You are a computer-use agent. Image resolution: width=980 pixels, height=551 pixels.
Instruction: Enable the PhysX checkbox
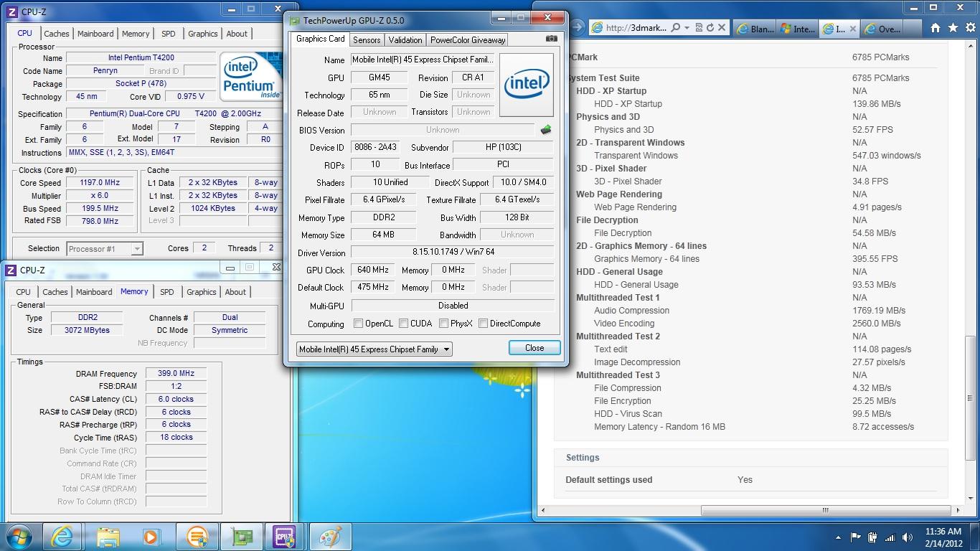[x=443, y=324]
